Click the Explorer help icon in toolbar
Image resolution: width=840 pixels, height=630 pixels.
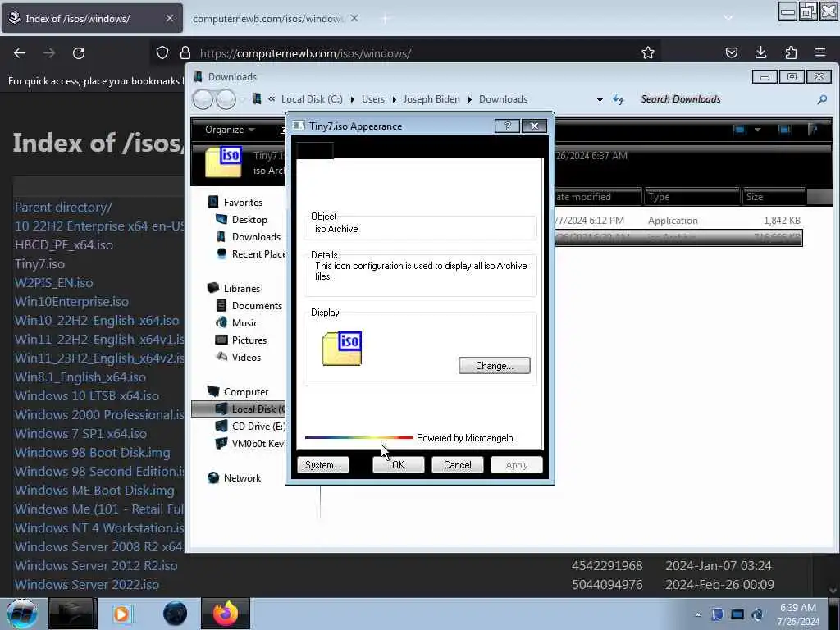pos(813,130)
